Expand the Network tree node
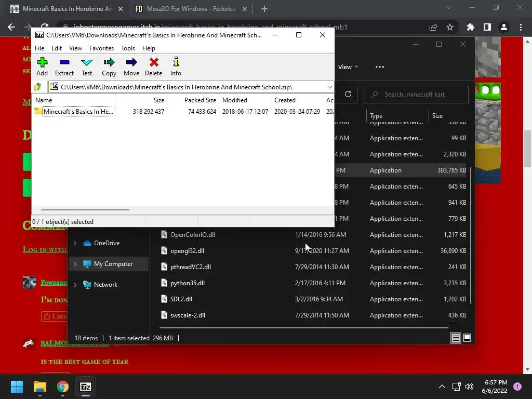This screenshot has height=399, width=532. (x=75, y=285)
